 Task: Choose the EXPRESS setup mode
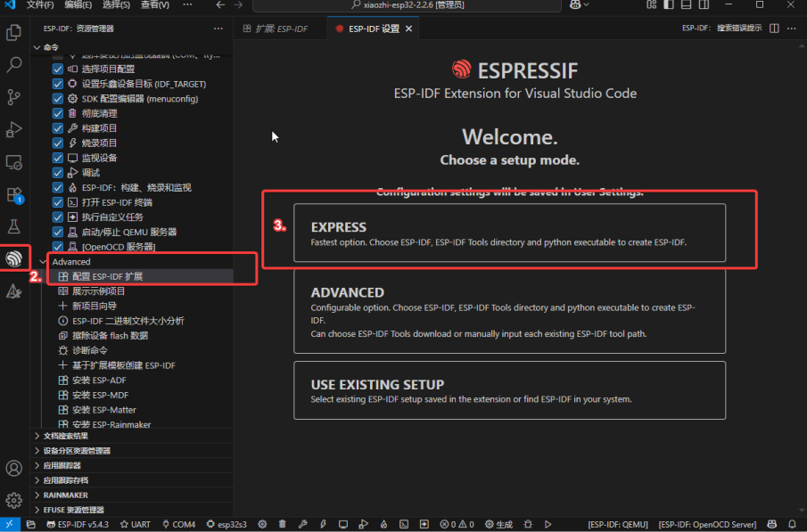click(x=509, y=233)
